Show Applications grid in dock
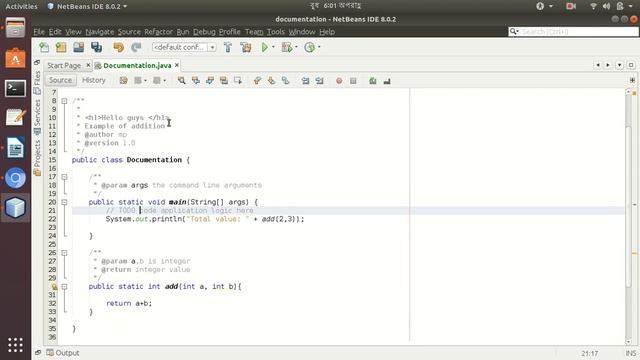 (16, 345)
